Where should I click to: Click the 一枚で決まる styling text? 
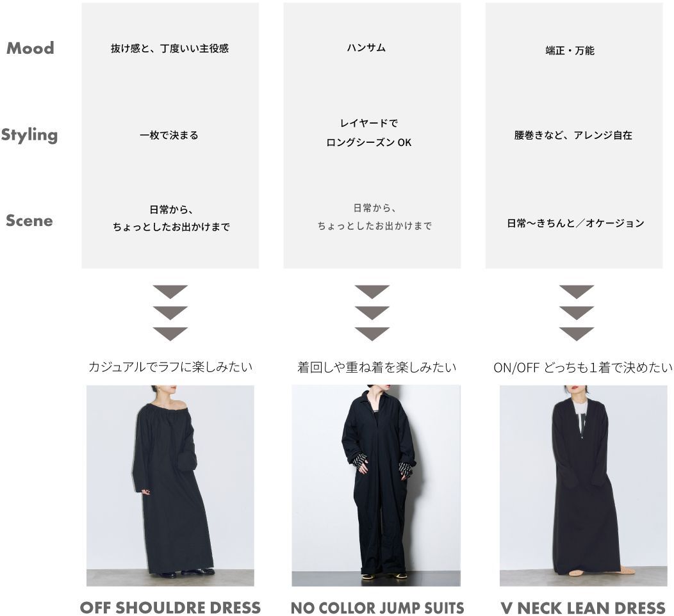coord(169,135)
